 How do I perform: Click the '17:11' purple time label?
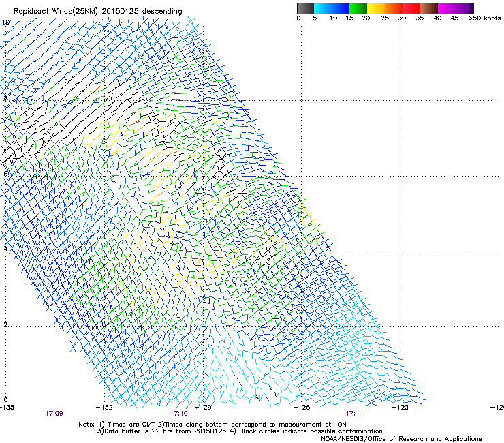click(354, 414)
